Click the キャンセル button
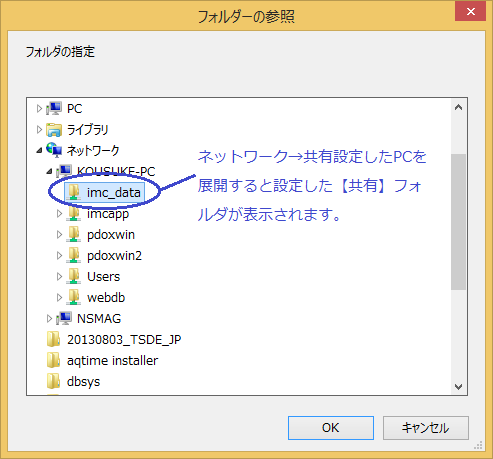This screenshot has height=459, width=493. pyautogui.click(x=426, y=428)
